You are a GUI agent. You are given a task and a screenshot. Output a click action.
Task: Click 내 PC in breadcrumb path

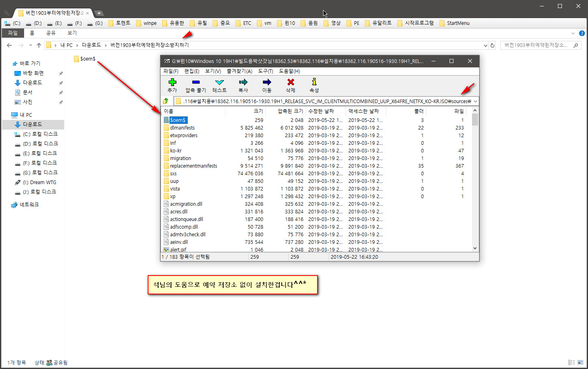67,45
